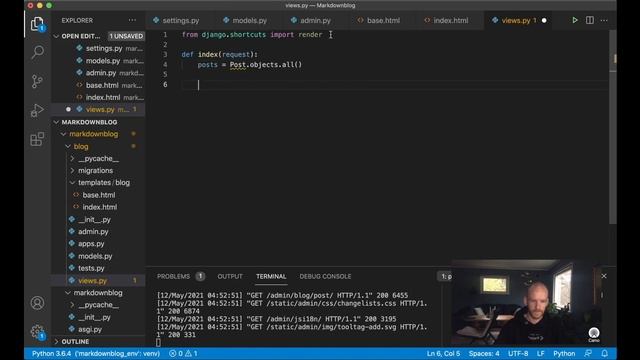This screenshot has width=640, height=360.
Task: Open base.html under templates / blog
Action: [x=98, y=195]
